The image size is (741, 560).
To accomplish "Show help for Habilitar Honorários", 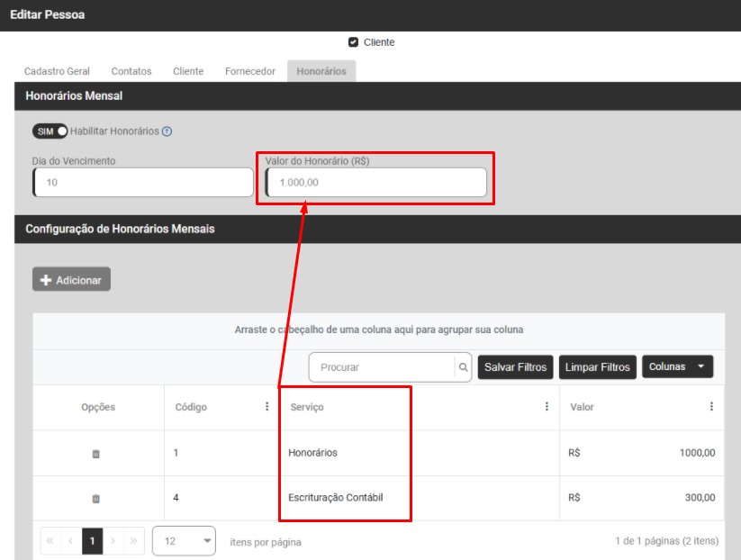I will [x=167, y=131].
